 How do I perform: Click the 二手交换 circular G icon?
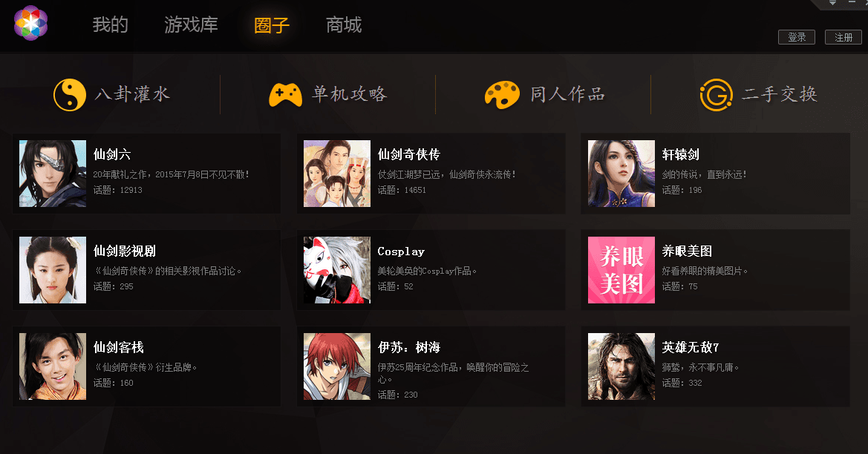point(717,95)
